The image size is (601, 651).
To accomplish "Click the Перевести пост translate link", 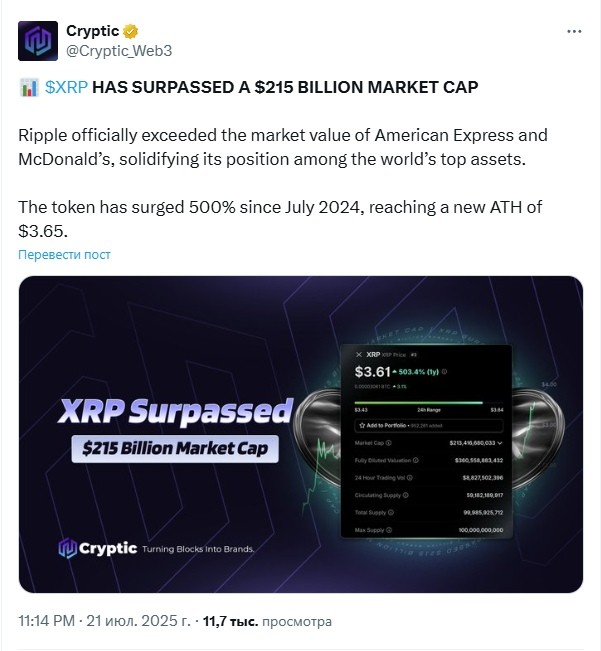I will click(64, 255).
